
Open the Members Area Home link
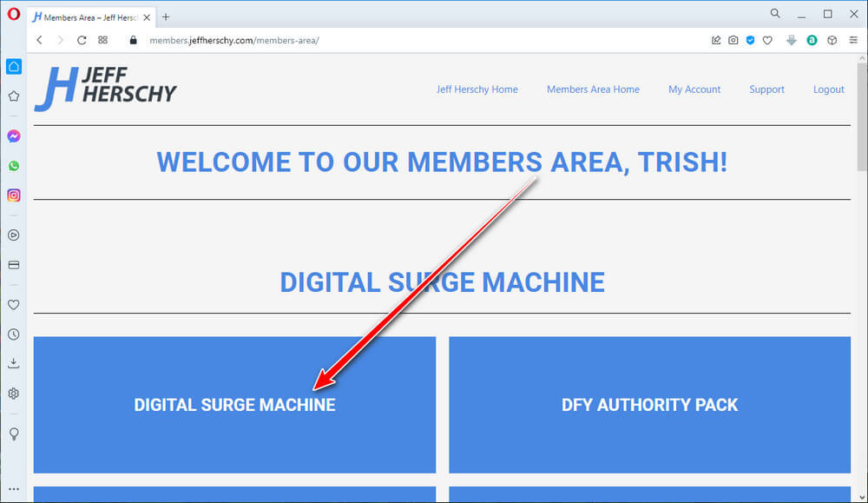click(x=593, y=89)
